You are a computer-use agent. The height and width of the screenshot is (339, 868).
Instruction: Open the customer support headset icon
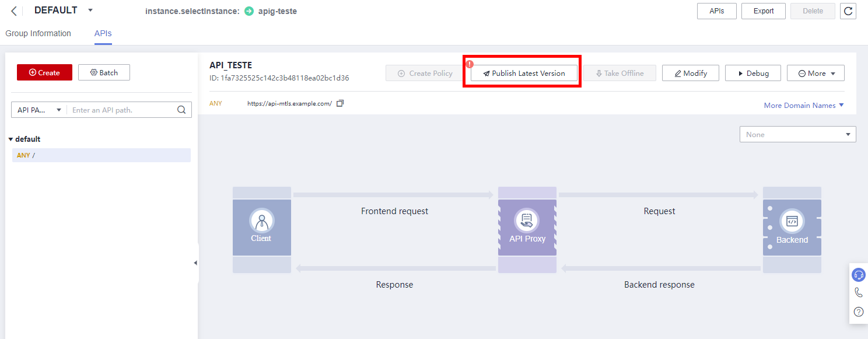click(x=858, y=275)
